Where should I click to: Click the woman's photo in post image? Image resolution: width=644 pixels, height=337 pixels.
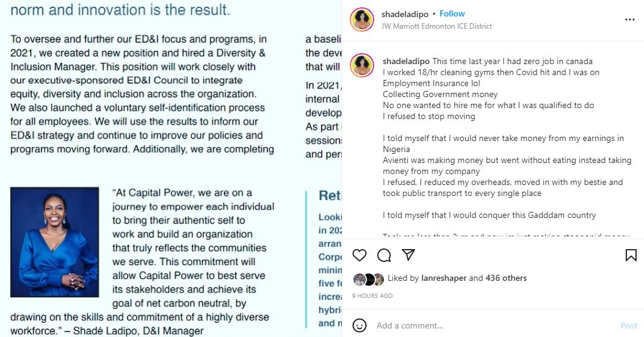(54, 242)
